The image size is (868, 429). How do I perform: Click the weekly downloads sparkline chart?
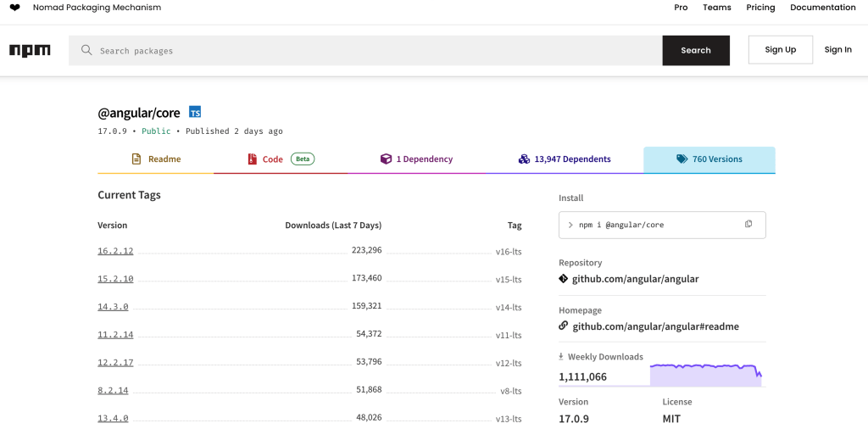706,375
